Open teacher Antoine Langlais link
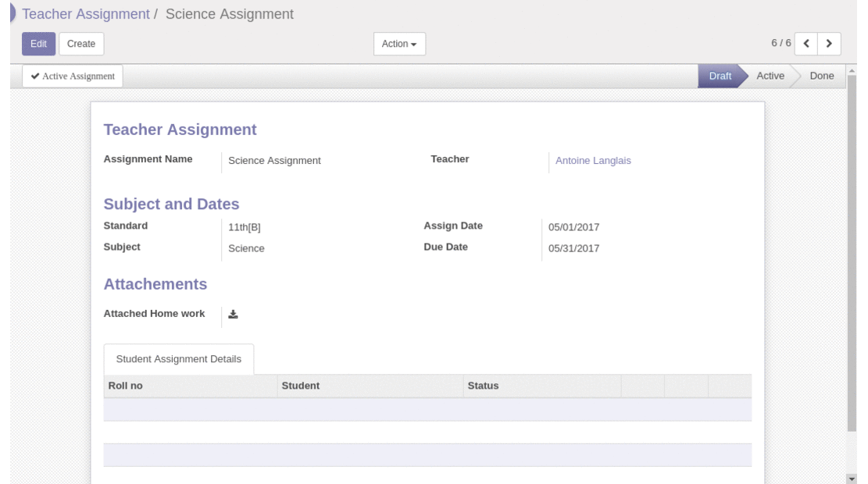 [x=593, y=160]
